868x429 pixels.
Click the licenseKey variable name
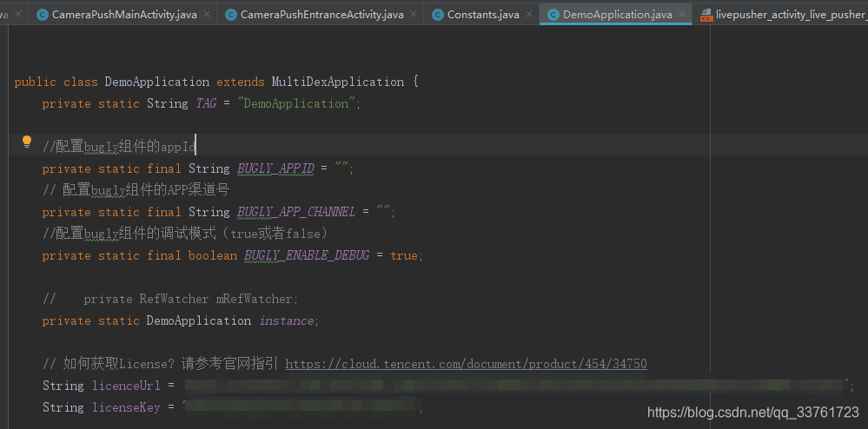tap(126, 407)
